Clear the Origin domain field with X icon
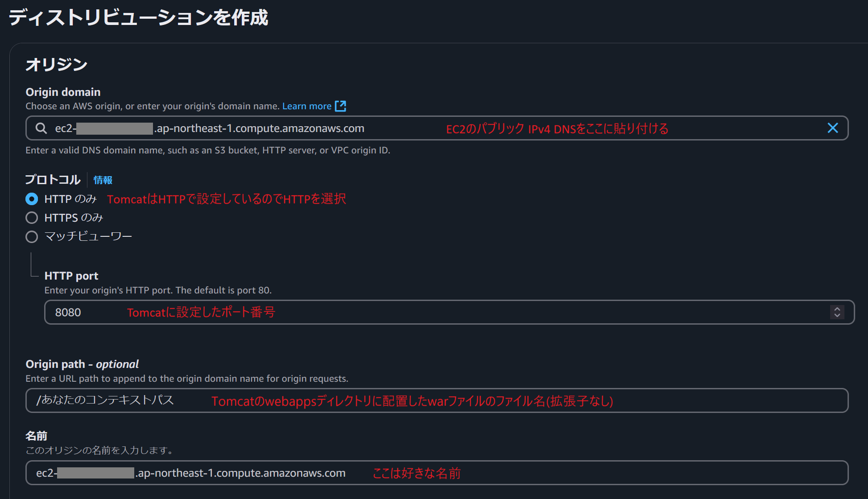Image resolution: width=868 pixels, height=499 pixels. click(832, 128)
